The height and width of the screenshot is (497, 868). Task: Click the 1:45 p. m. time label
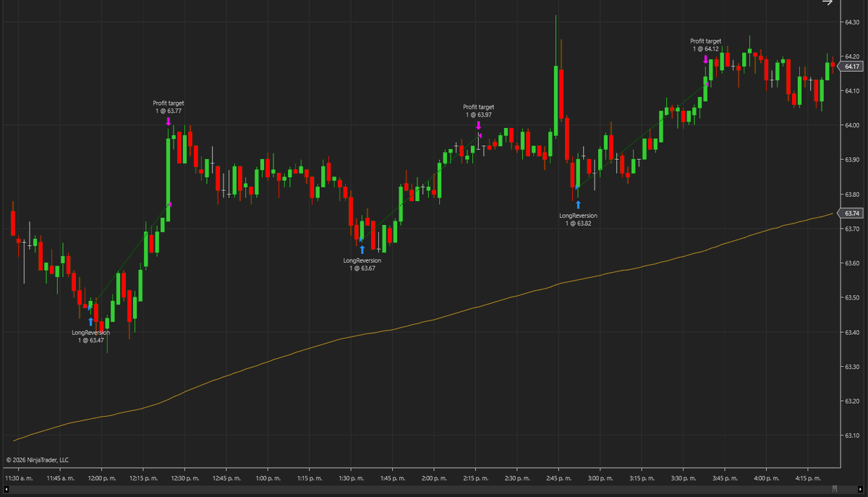(392, 478)
